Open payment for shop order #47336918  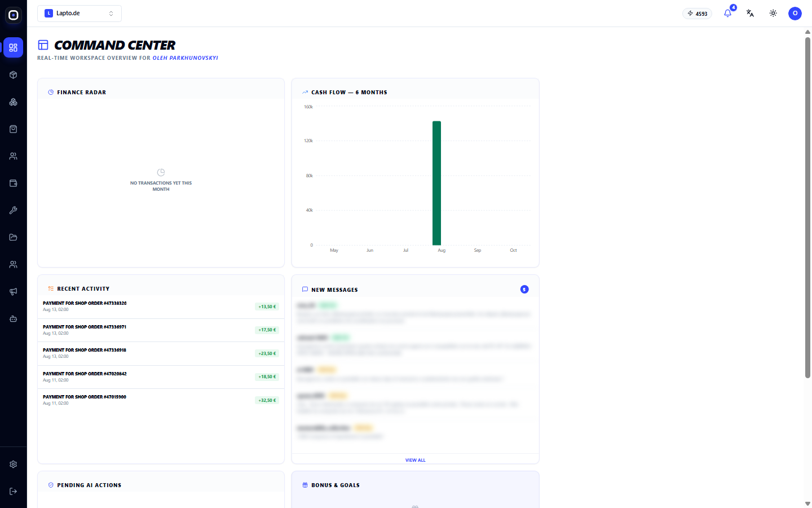point(161,353)
